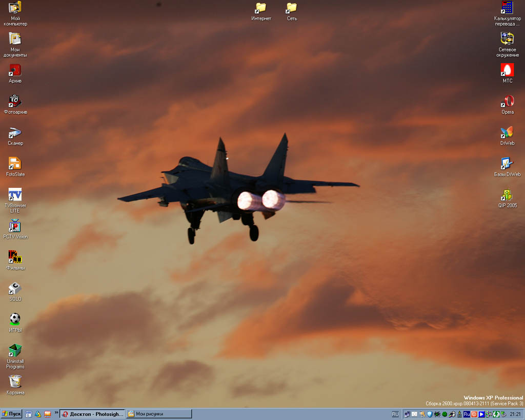Open the DrWeb antivirus shortcut
This screenshot has width=525, height=420.
[507, 132]
